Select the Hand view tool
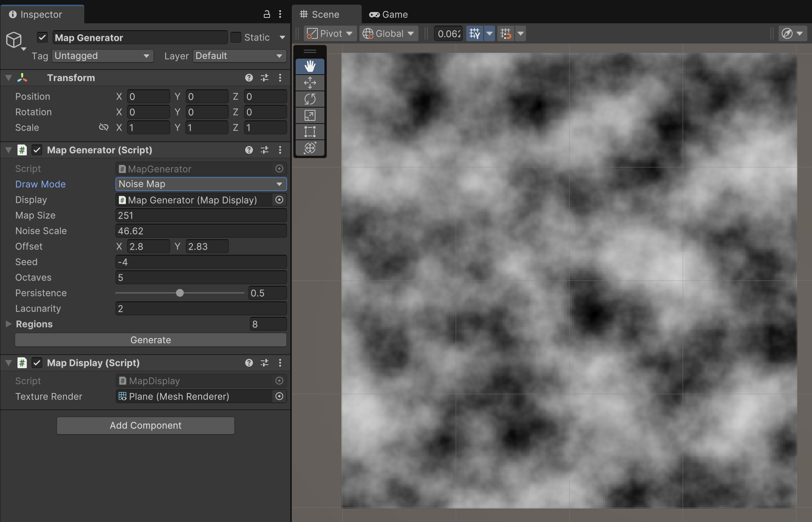Screen dimensions: 812x522 (310, 66)
